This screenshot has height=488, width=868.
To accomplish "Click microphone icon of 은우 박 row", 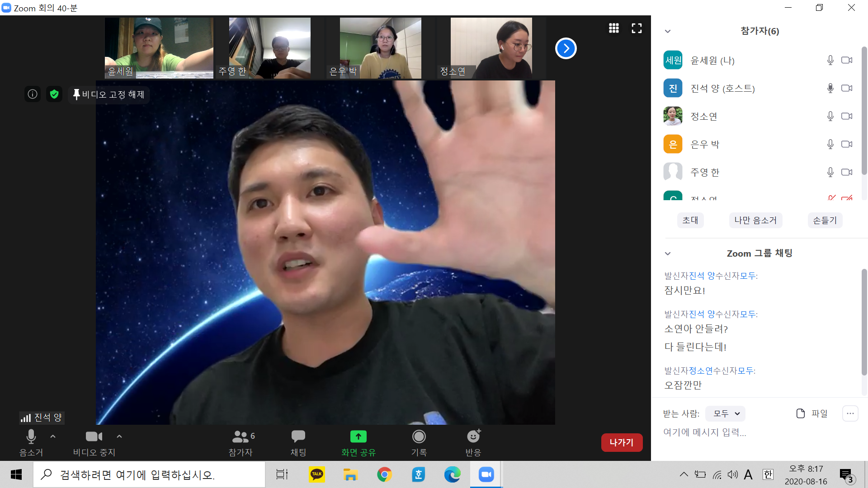I will [830, 144].
